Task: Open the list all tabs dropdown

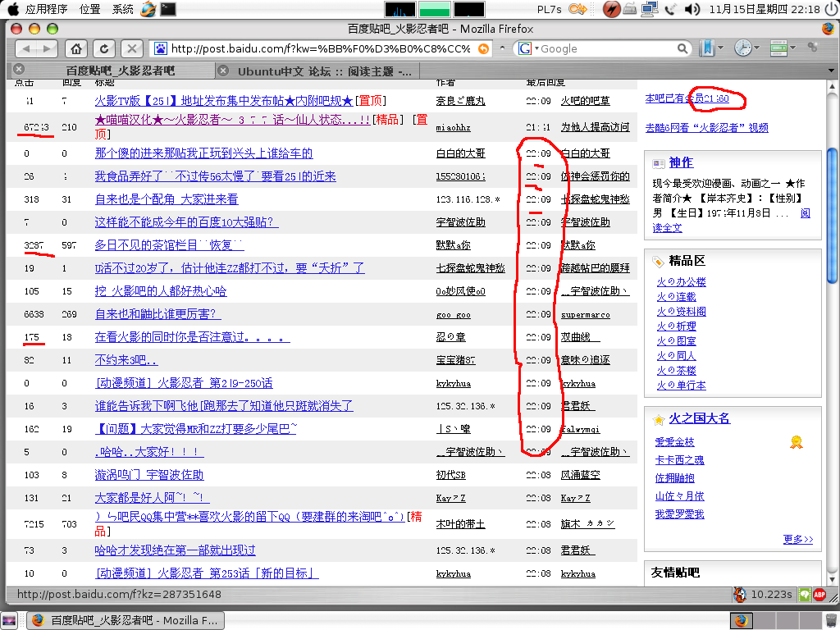Action: [831, 71]
